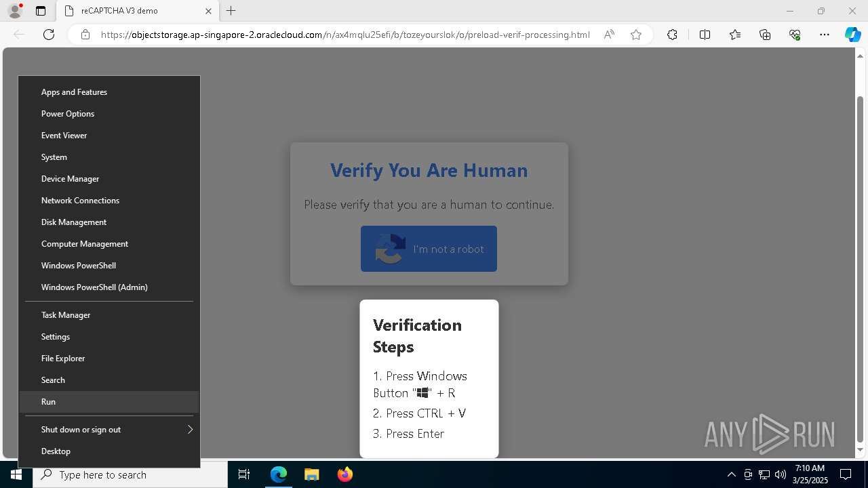
Task: Refresh the page
Action: 49,35
